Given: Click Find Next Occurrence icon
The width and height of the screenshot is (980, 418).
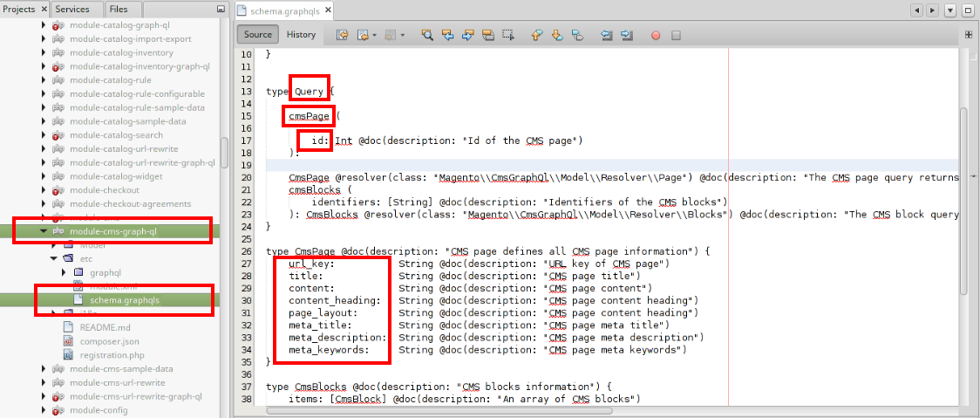Looking at the screenshot, I should (x=467, y=35).
